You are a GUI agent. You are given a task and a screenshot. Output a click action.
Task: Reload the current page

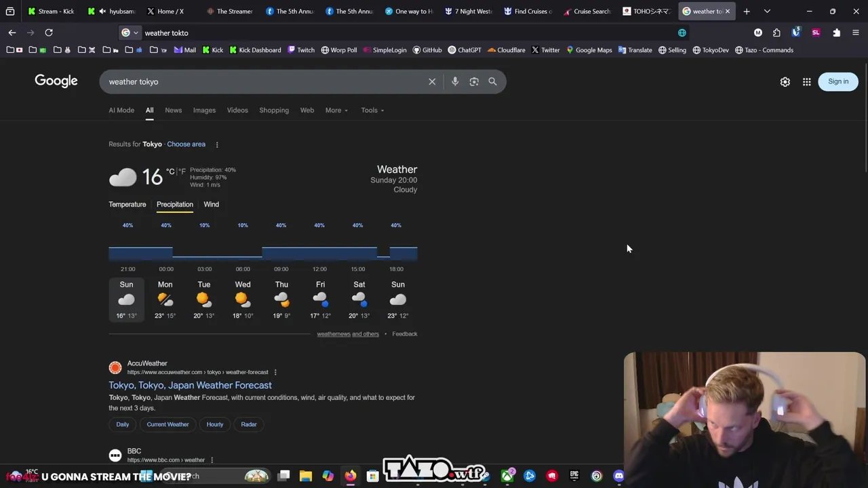coord(49,33)
